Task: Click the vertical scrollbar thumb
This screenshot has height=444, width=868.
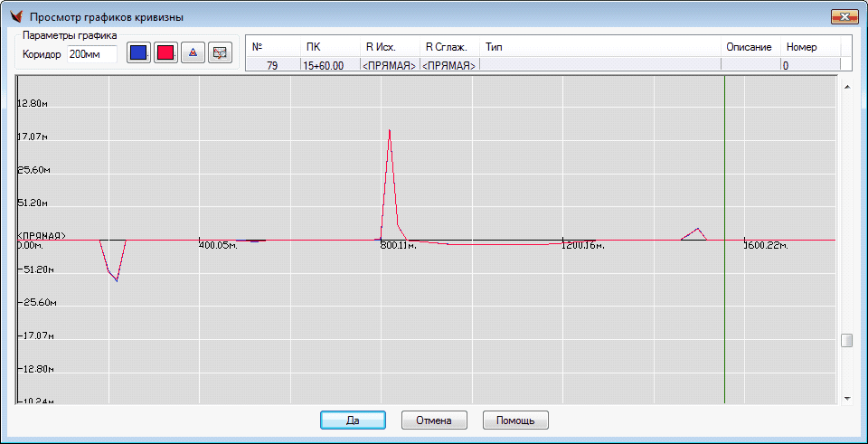Action: pyautogui.click(x=847, y=341)
